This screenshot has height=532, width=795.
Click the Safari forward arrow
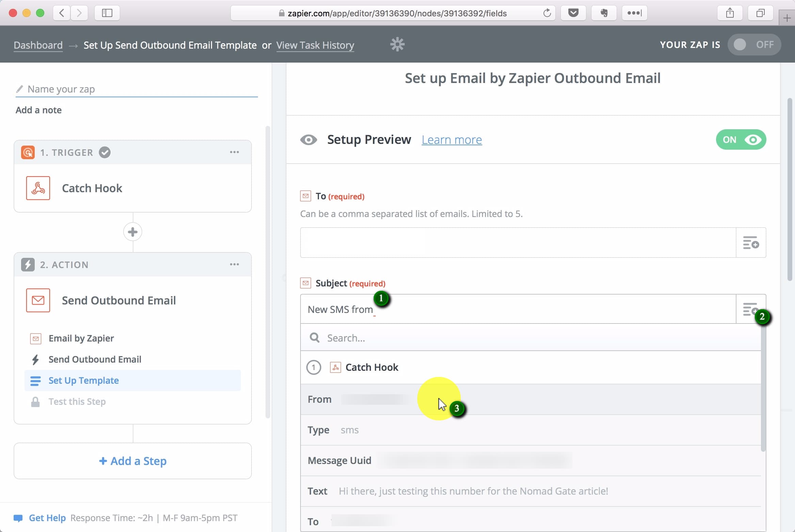click(79, 13)
